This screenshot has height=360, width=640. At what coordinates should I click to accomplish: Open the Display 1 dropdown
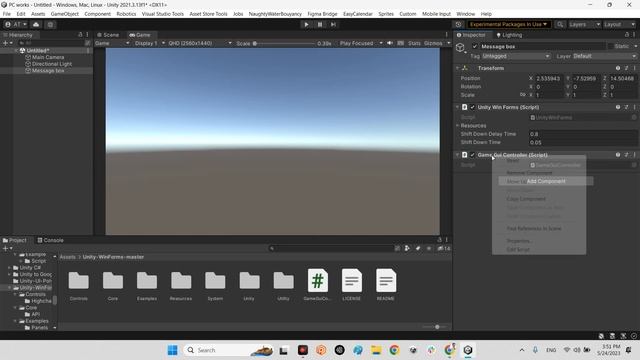[150, 43]
